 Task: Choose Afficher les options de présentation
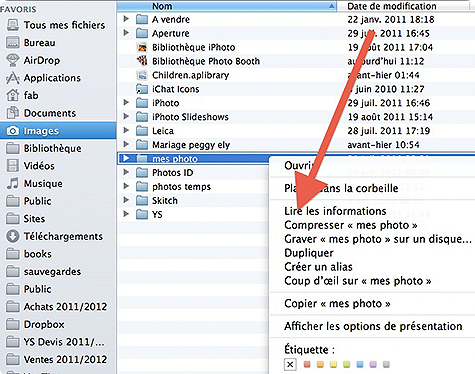[x=372, y=326]
